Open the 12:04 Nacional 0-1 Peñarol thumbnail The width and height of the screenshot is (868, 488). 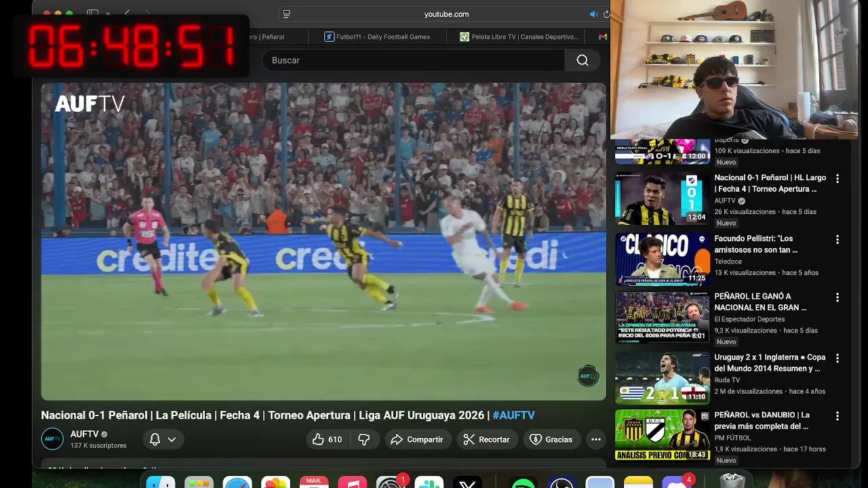663,199
